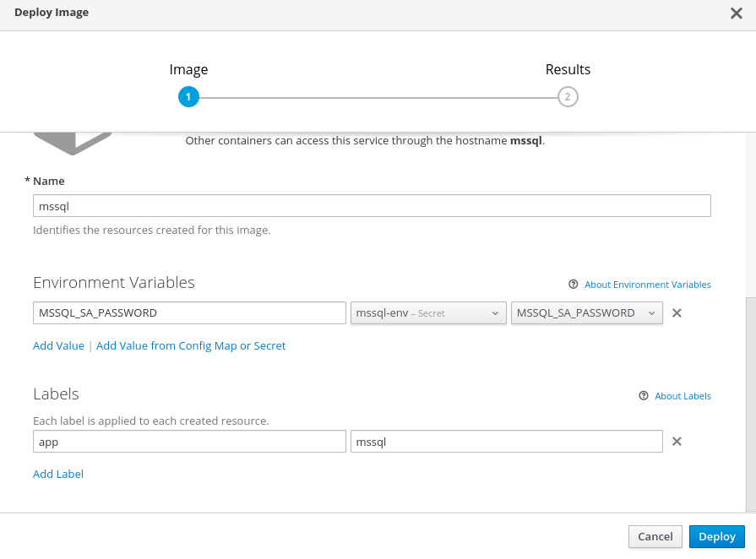Click the Add Label link
Viewport: 756px width, 559px height.
point(58,474)
